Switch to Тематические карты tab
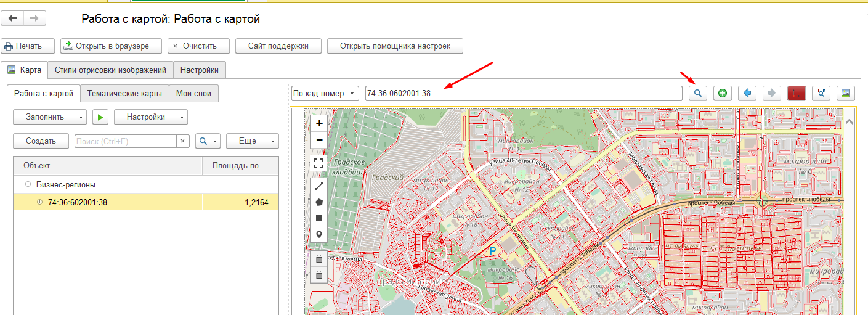Viewport: 868px width, 315px height. coord(124,94)
